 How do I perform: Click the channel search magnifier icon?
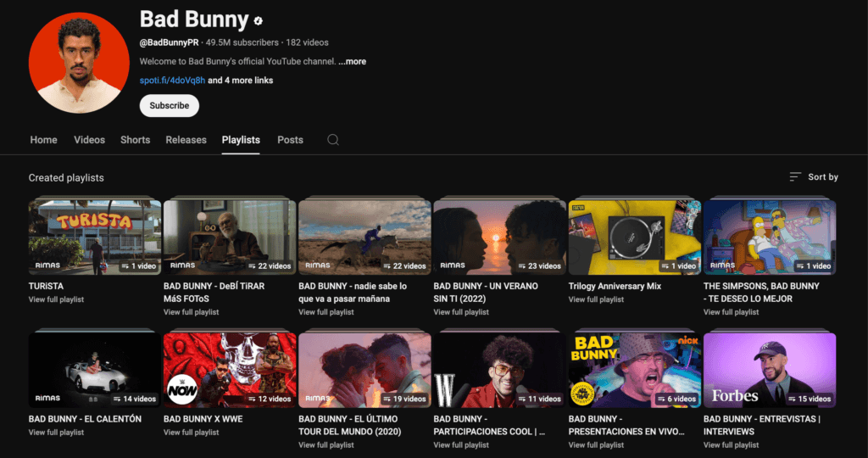pyautogui.click(x=333, y=140)
